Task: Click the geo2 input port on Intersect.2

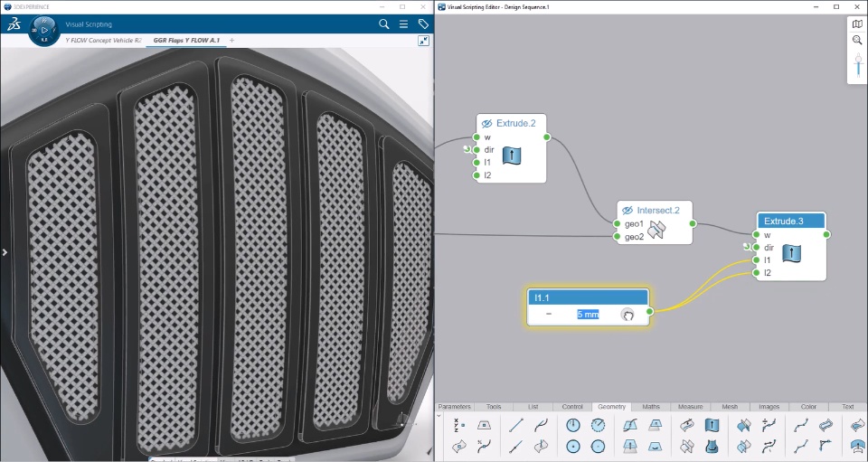Action: click(x=618, y=237)
